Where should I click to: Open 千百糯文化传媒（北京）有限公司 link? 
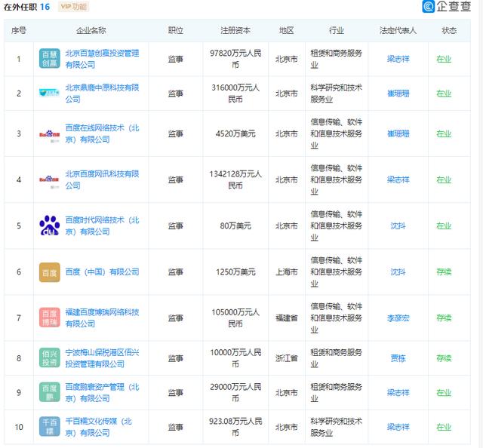(99, 427)
